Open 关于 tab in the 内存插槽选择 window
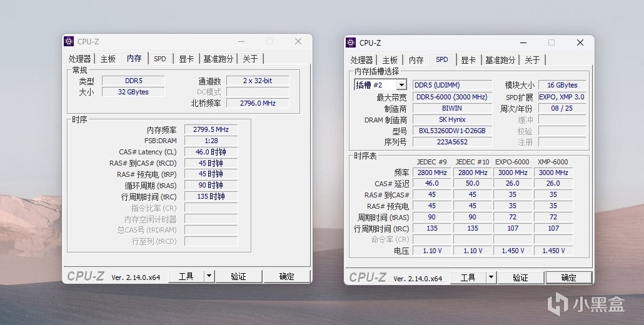Screen dimensions: 644x325 pyautogui.click(x=532, y=60)
